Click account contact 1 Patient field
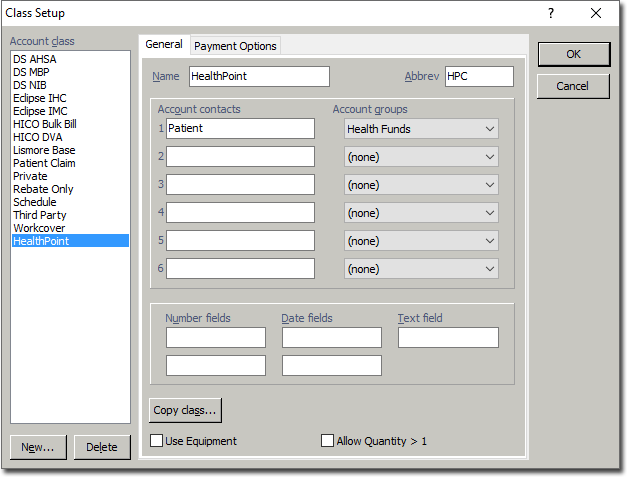This screenshot has height=477, width=627. coord(240,129)
